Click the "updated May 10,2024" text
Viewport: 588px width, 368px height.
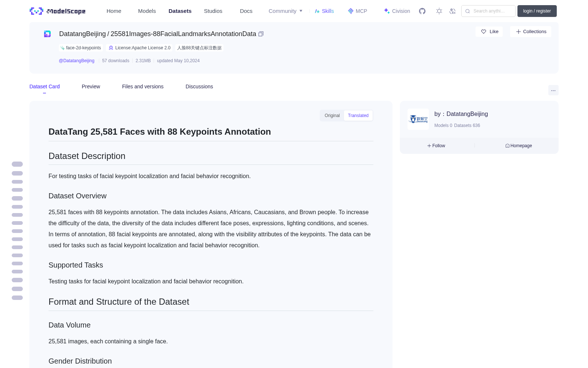[178, 61]
